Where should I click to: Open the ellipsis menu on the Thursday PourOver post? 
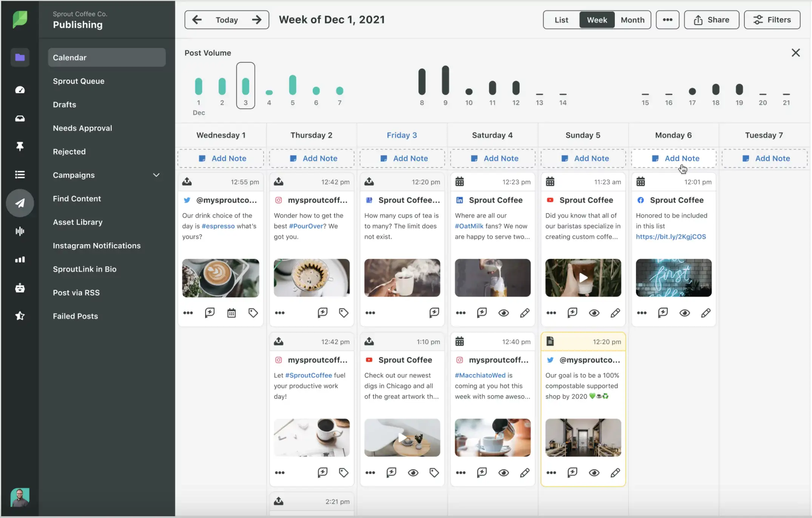(x=279, y=313)
